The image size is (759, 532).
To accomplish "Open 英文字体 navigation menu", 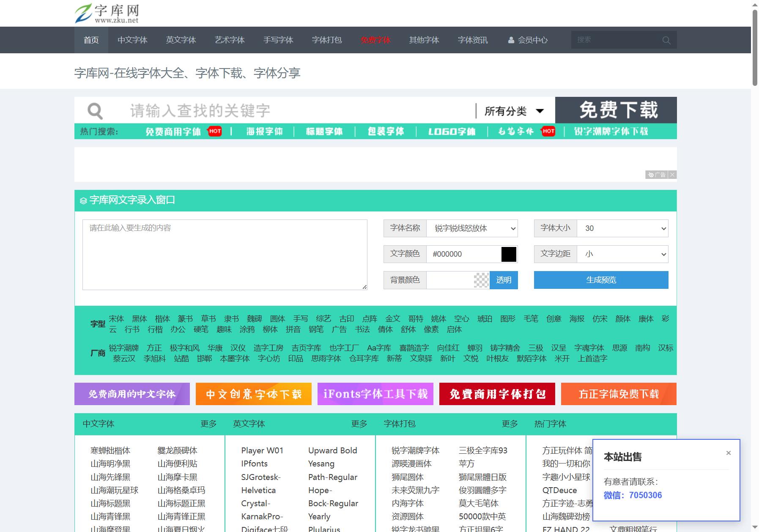I will (x=181, y=40).
